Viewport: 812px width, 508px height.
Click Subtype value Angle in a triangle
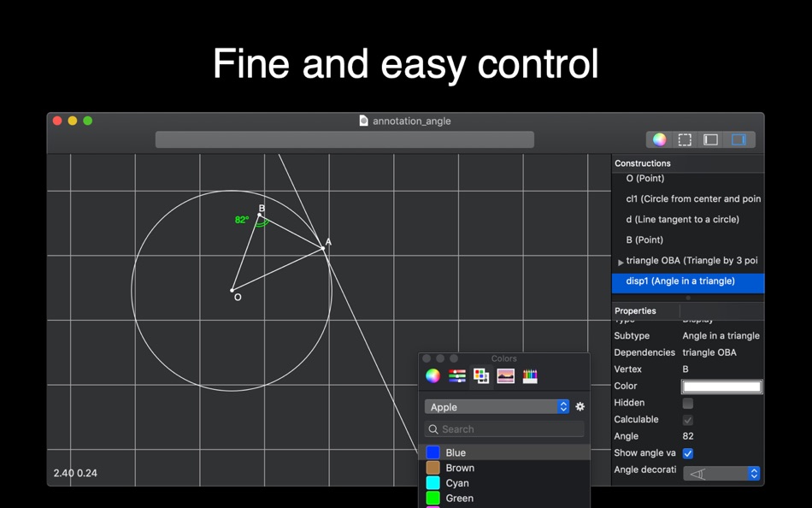click(721, 336)
